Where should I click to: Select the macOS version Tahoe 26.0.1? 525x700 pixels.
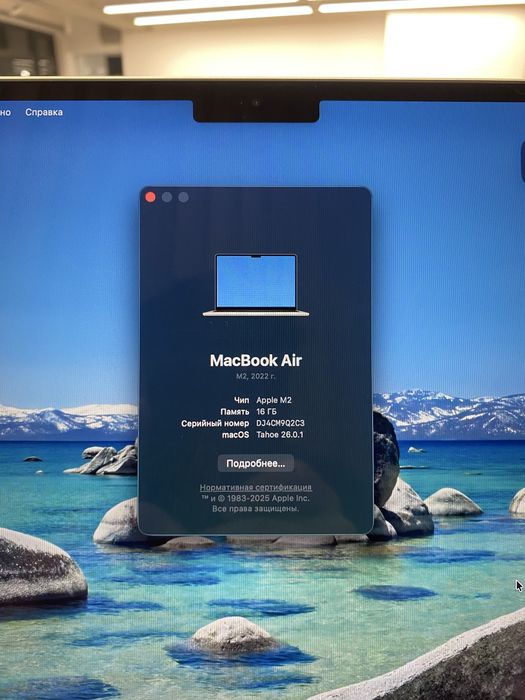tap(280, 435)
